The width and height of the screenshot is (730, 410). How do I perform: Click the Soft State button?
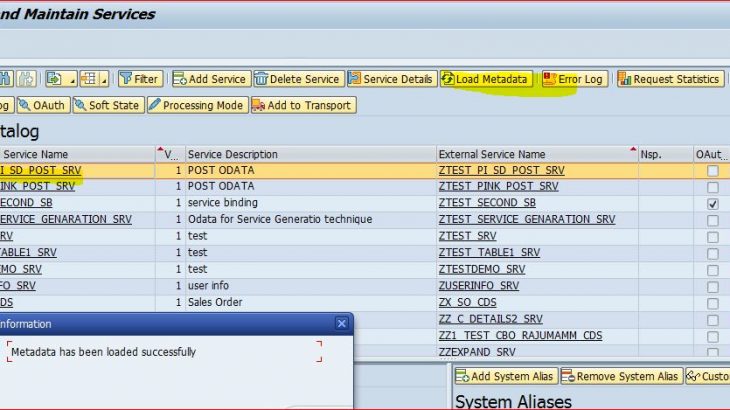(x=107, y=105)
